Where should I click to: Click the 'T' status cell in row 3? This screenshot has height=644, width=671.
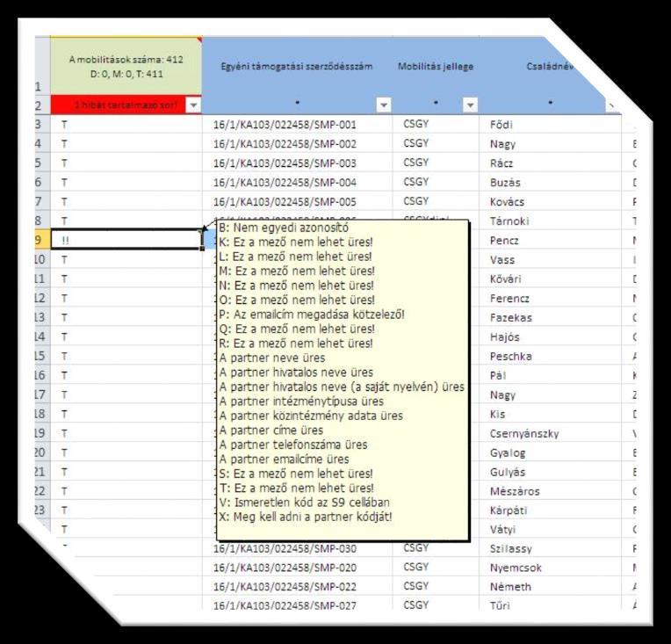click(126, 125)
